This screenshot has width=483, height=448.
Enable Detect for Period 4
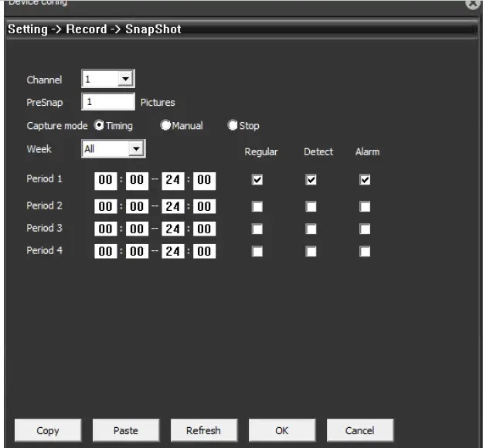[311, 251]
